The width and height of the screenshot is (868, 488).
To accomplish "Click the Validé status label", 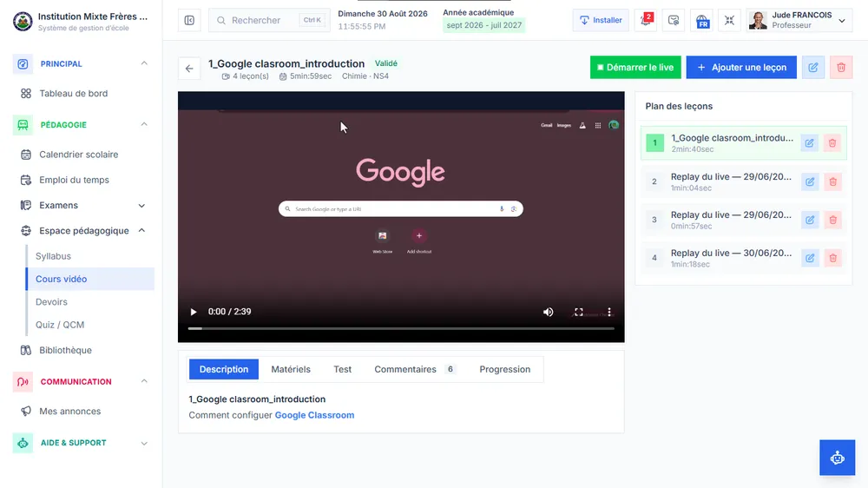I will click(386, 63).
